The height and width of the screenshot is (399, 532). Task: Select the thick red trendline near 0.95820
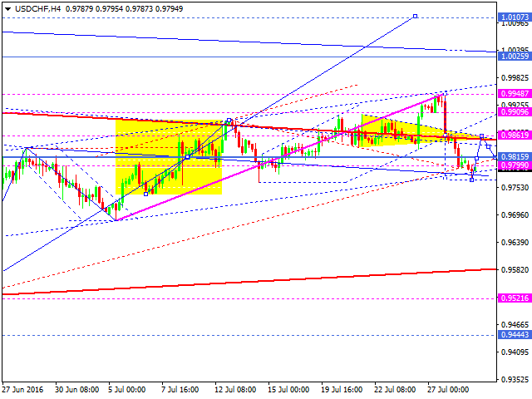[249, 282]
